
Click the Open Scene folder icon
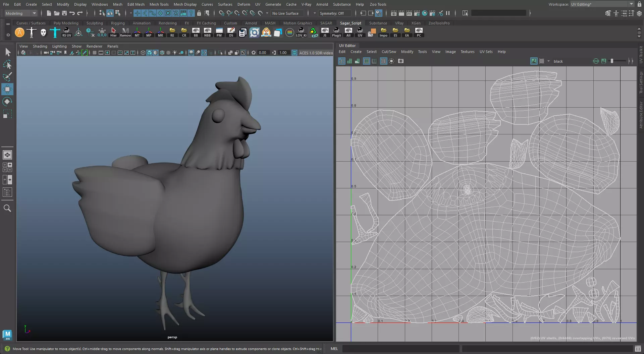[56, 13]
